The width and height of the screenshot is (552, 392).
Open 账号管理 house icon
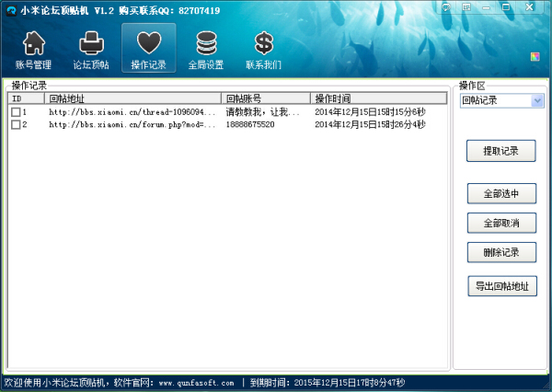click(x=33, y=50)
